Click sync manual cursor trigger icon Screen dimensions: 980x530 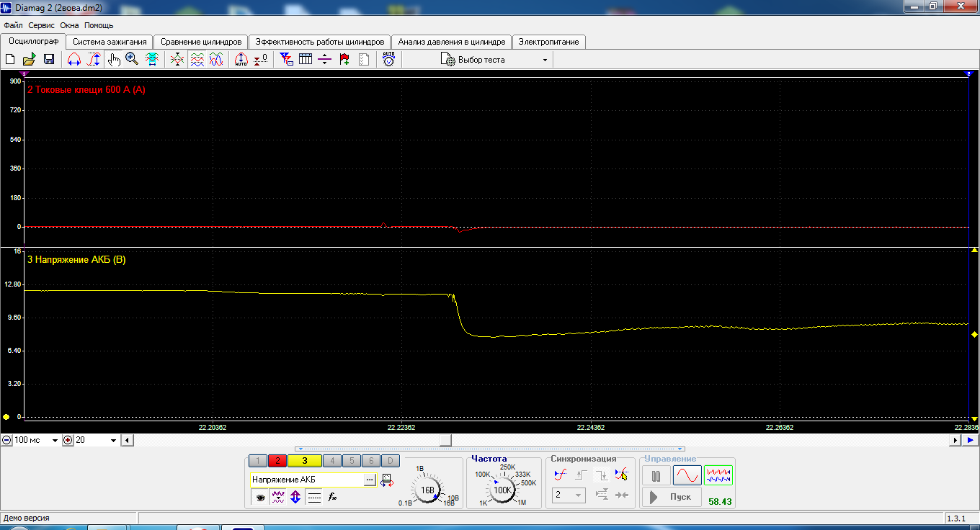[621, 475]
